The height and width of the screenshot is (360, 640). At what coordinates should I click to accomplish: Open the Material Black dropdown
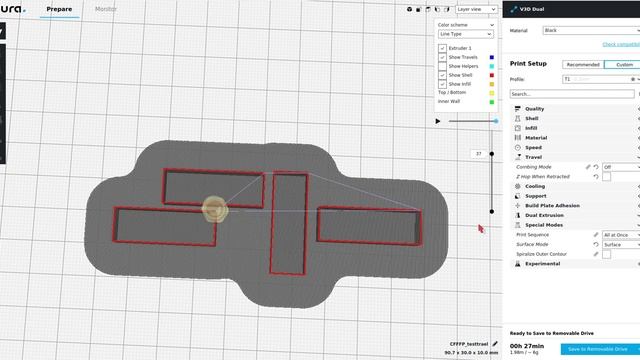[591, 30]
